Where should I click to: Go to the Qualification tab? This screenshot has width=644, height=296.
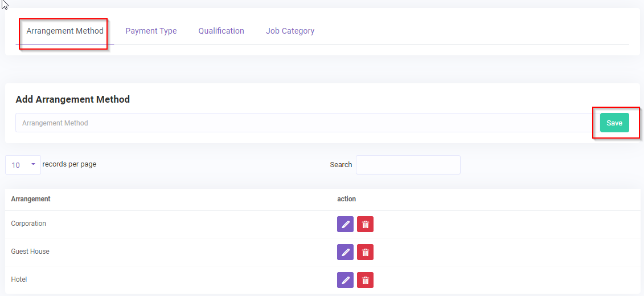[221, 31]
